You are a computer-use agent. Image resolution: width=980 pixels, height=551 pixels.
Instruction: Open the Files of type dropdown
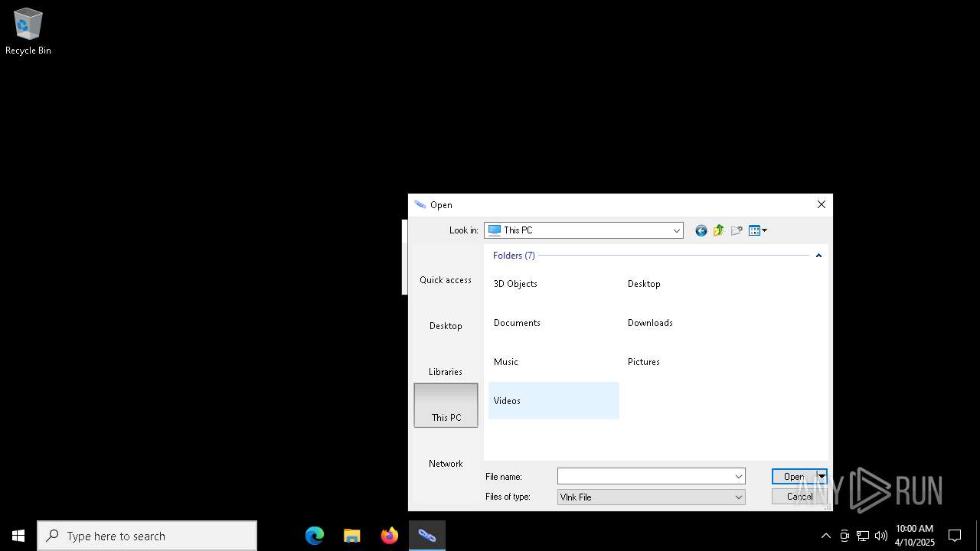tap(652, 497)
